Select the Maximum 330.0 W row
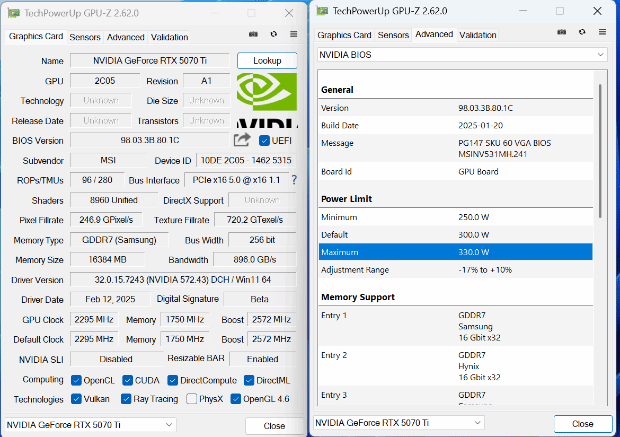This screenshot has width=620, height=437. 456,252
